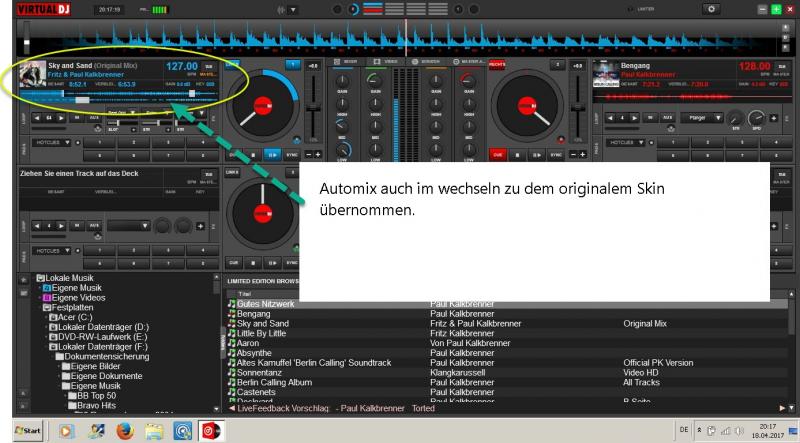
Task: Click VirtualDJ taskbar icon
Action: click(211, 431)
